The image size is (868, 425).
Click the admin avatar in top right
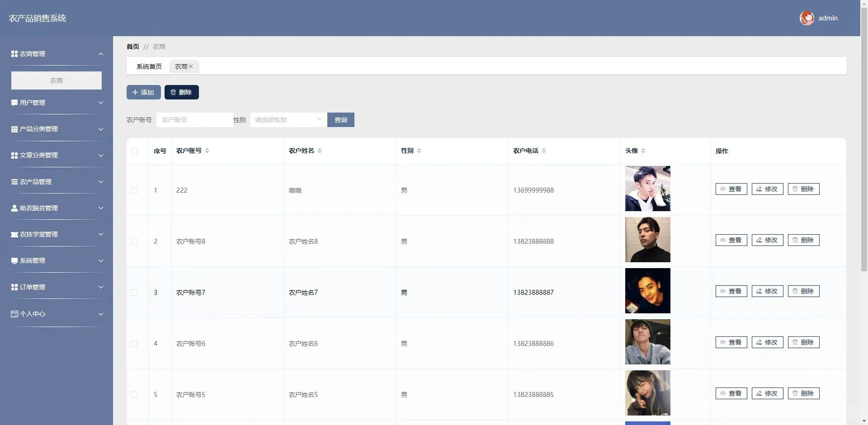(807, 18)
